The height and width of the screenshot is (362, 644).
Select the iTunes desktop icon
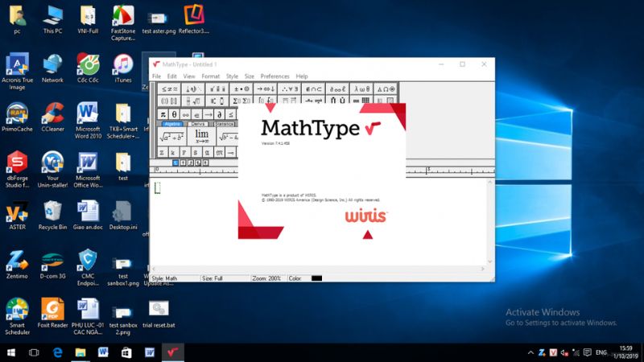point(123,68)
